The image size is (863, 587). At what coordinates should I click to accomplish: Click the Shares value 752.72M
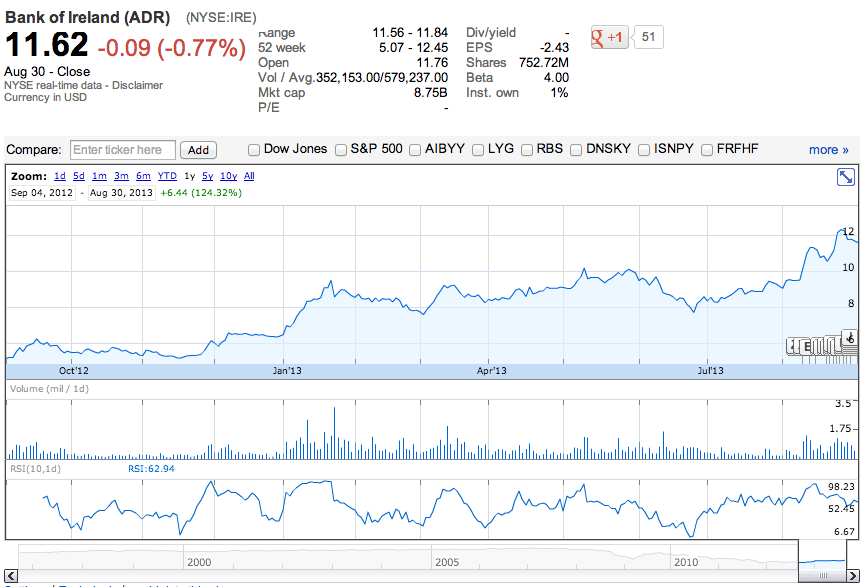tap(544, 63)
